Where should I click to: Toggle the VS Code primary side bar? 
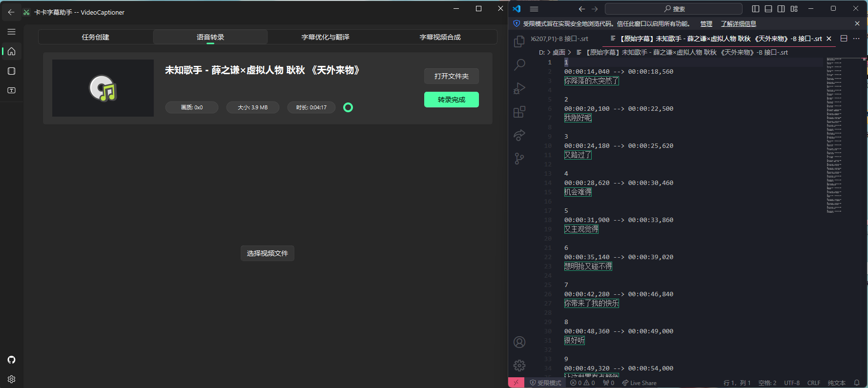[x=756, y=9]
